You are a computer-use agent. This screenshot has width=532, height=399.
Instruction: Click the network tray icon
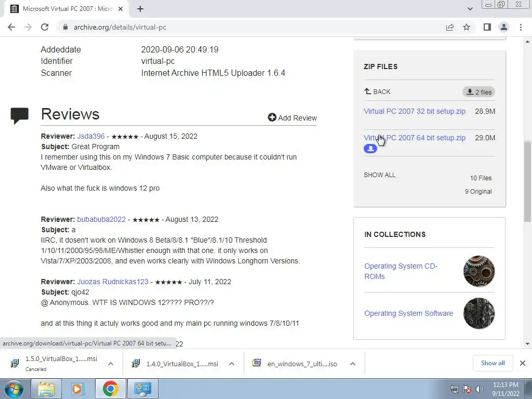click(454, 389)
